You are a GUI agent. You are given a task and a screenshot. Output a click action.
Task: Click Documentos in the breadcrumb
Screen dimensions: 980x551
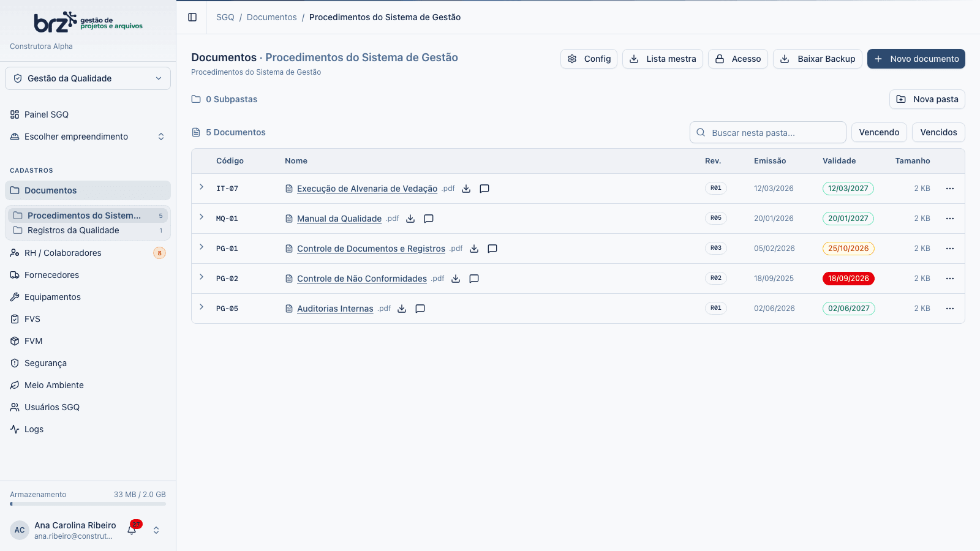tap(272, 17)
